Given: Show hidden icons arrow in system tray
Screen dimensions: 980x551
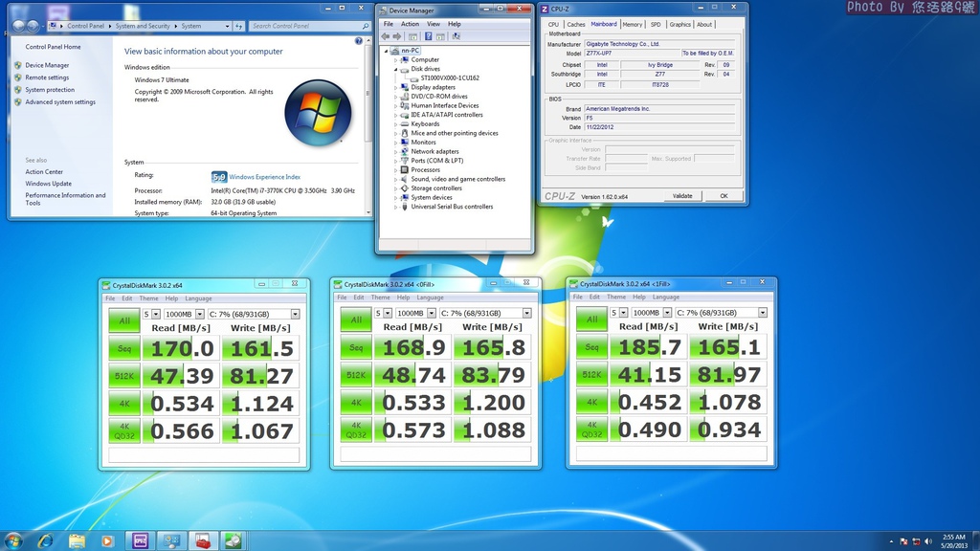Looking at the screenshot, I should tap(891, 541).
